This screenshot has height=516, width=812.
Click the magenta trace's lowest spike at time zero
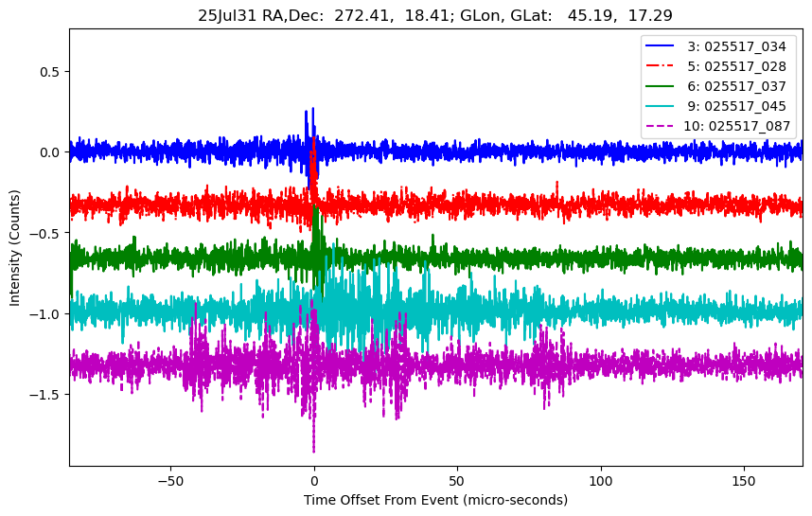coord(314,450)
